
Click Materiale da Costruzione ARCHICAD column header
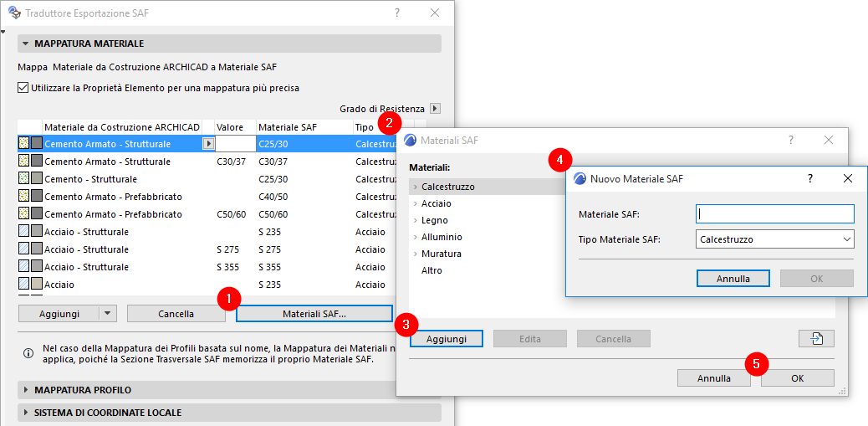(122, 127)
